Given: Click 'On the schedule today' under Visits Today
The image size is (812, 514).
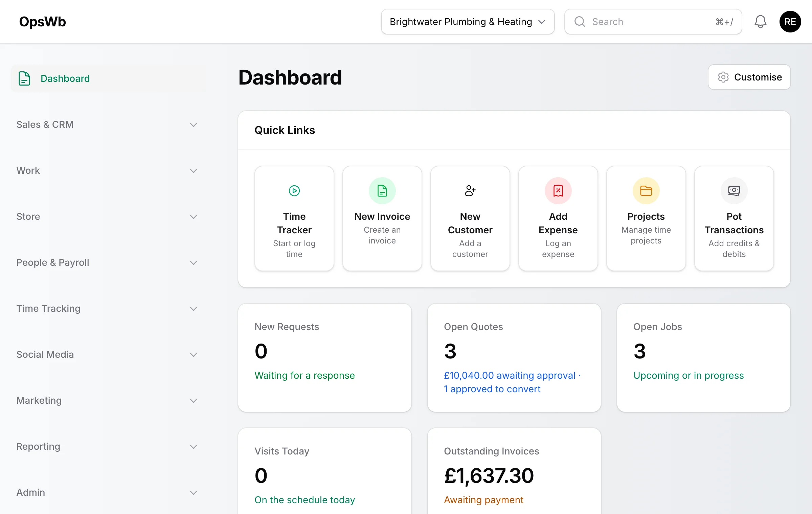Looking at the screenshot, I should click(x=305, y=500).
